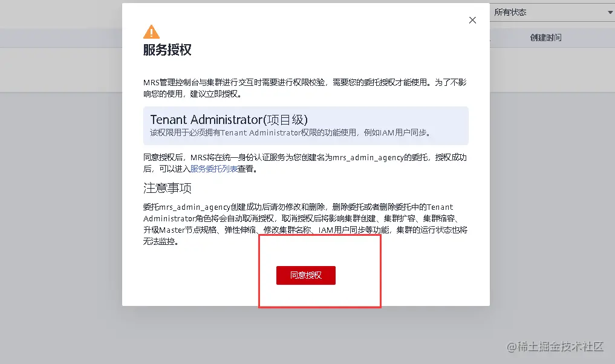Click the mrs_admin_agency creation paragraph
615x364 pixels.
(305, 163)
